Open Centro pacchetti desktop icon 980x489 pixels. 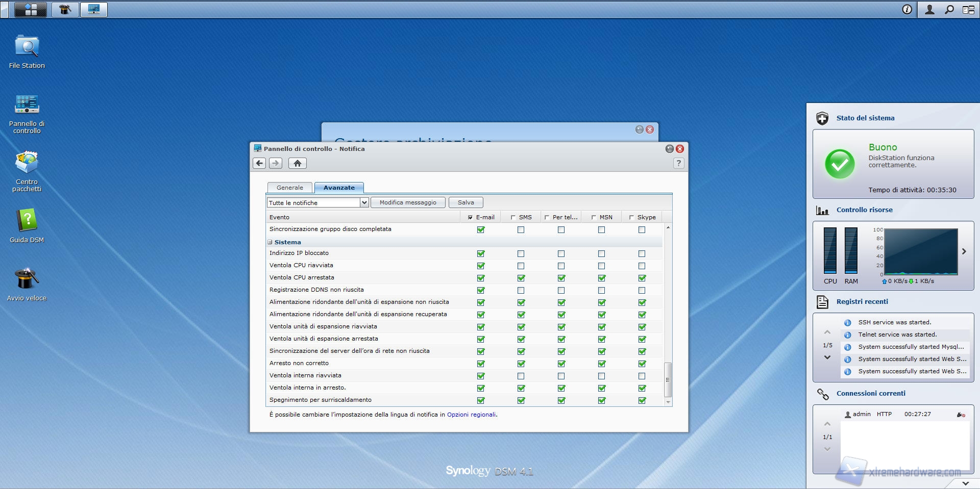pos(27,163)
